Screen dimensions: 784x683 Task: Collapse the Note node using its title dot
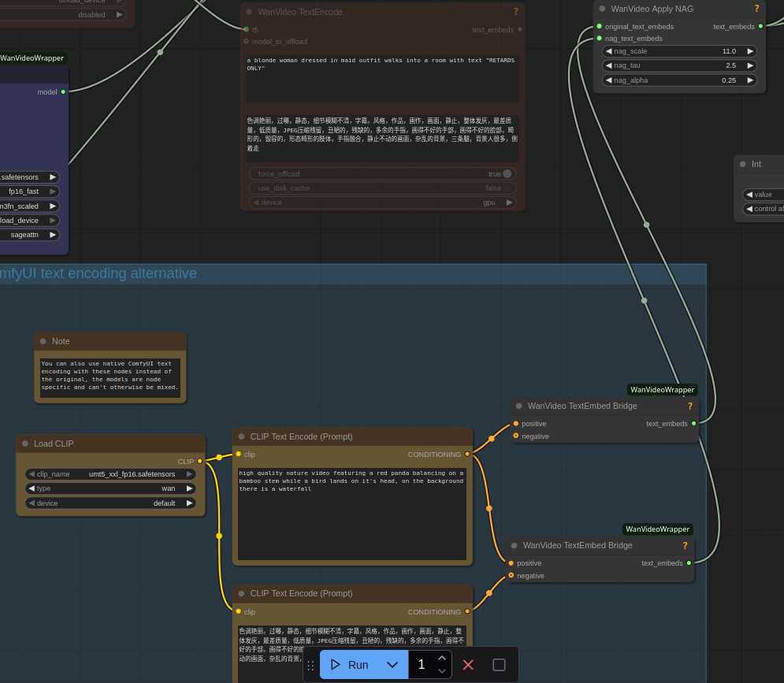tap(43, 342)
